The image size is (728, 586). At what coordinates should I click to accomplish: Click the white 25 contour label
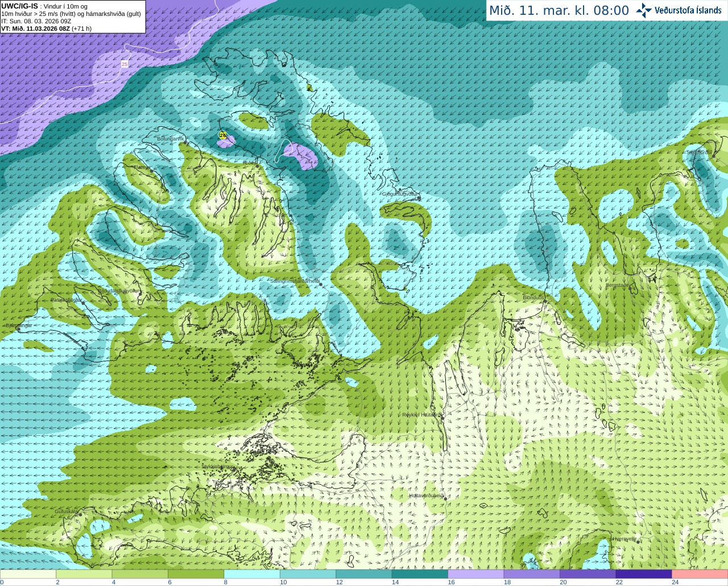125,64
